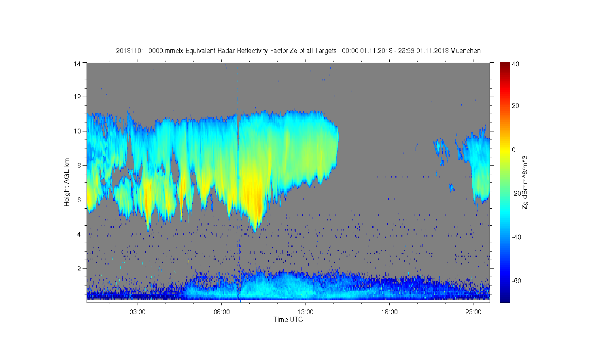Click the colorbar value 0
The height and width of the screenshot is (364, 607).
[514, 150]
